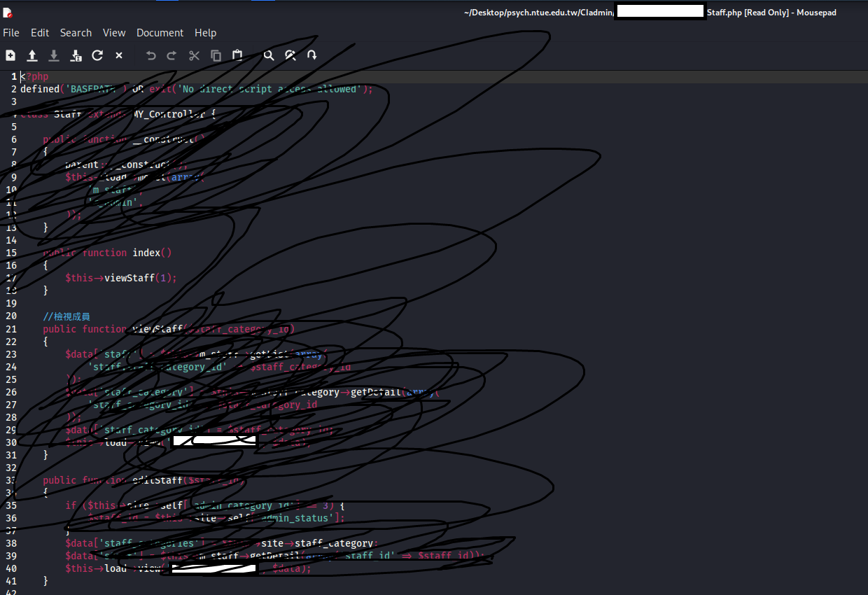Click the Go to line toolbar icon
The image size is (868, 595).
click(x=312, y=55)
